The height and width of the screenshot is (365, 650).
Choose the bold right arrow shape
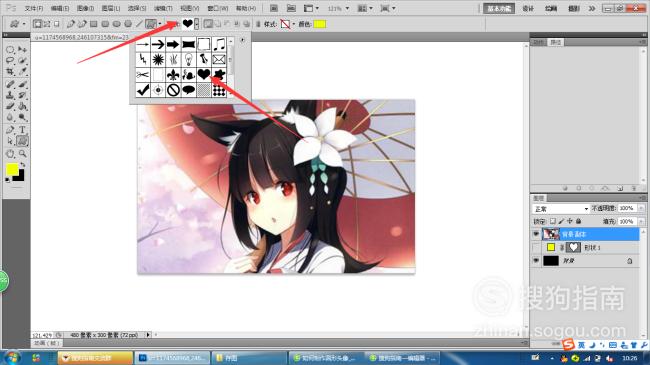[173, 44]
